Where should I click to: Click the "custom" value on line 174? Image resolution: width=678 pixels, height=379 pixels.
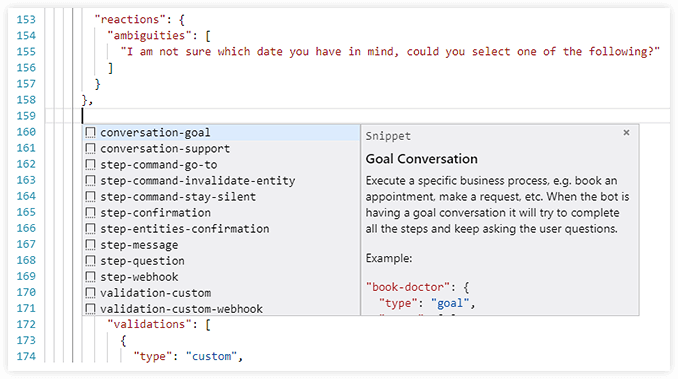pos(211,356)
